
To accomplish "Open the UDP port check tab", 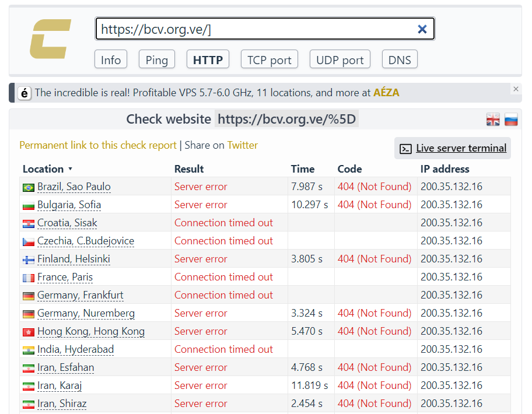I will pyautogui.click(x=340, y=59).
